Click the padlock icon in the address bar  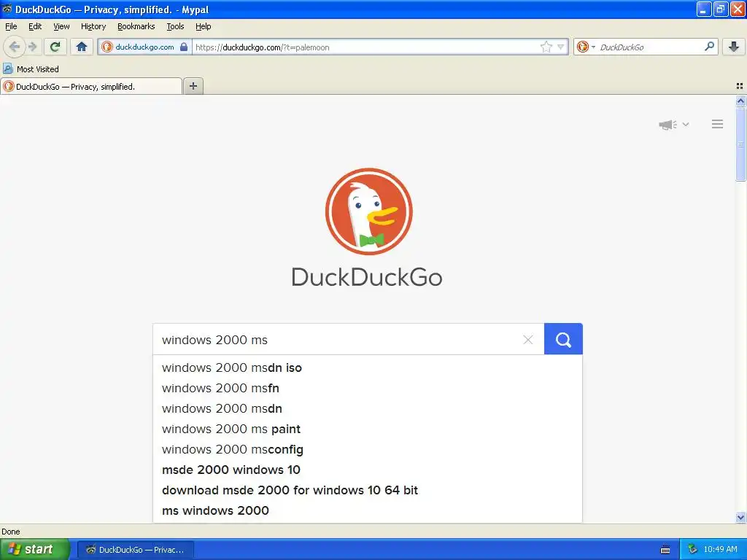[x=184, y=47]
